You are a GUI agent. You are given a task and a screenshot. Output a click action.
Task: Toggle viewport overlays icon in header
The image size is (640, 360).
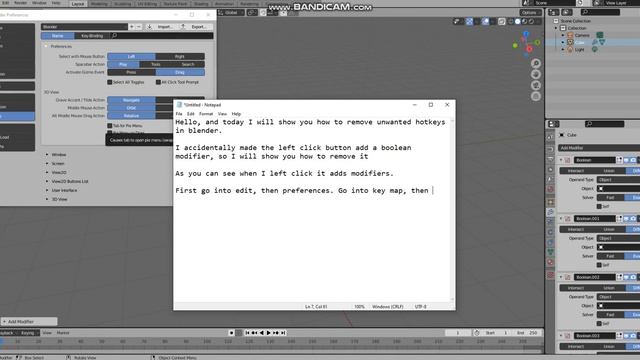tap(485, 22)
